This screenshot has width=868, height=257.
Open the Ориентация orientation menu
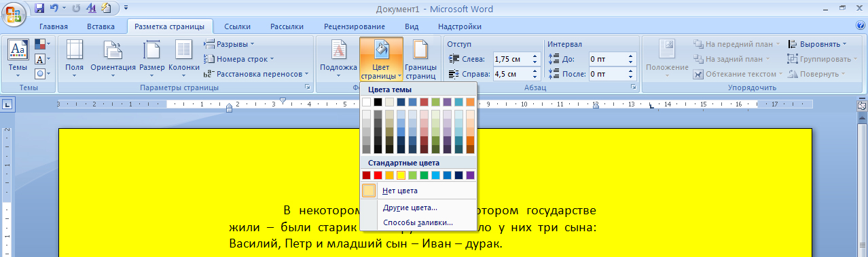coord(113,58)
